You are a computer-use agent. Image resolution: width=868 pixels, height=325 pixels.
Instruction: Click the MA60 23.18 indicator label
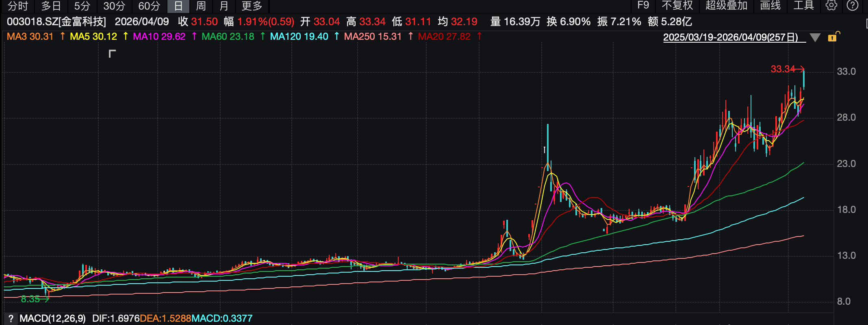[228, 37]
